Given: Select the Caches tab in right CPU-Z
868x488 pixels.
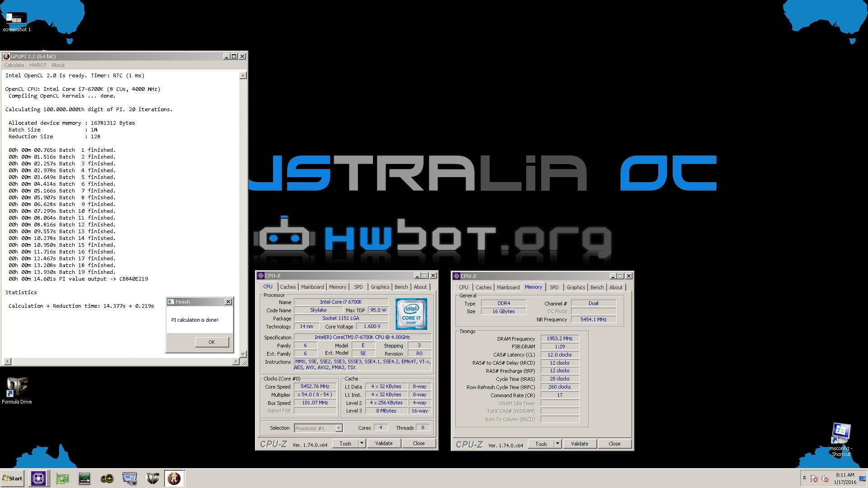Looking at the screenshot, I should (483, 287).
